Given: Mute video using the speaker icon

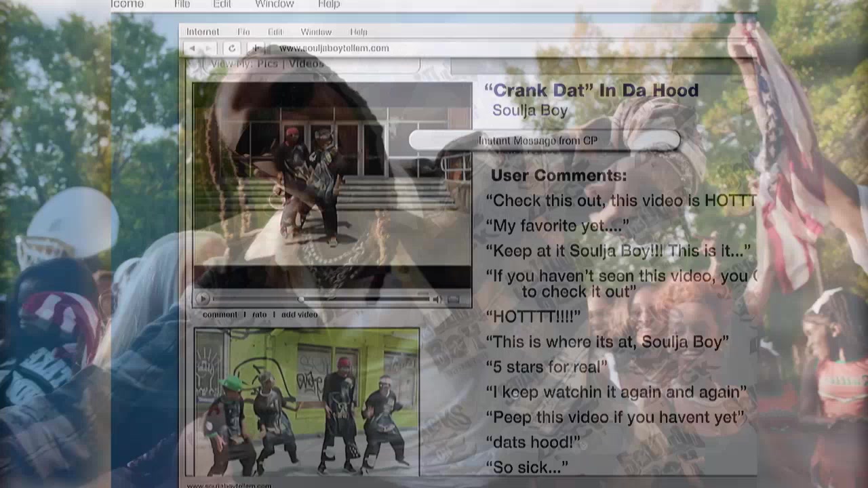Looking at the screenshot, I should tap(437, 299).
